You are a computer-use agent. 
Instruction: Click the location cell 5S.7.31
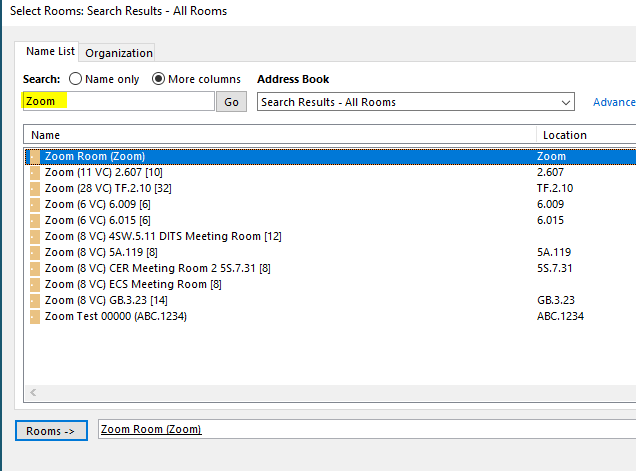coord(554,269)
